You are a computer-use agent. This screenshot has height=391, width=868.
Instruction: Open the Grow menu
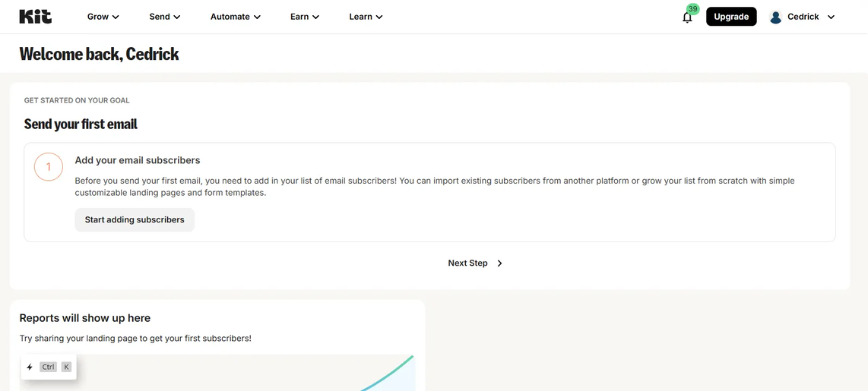[x=103, y=17]
